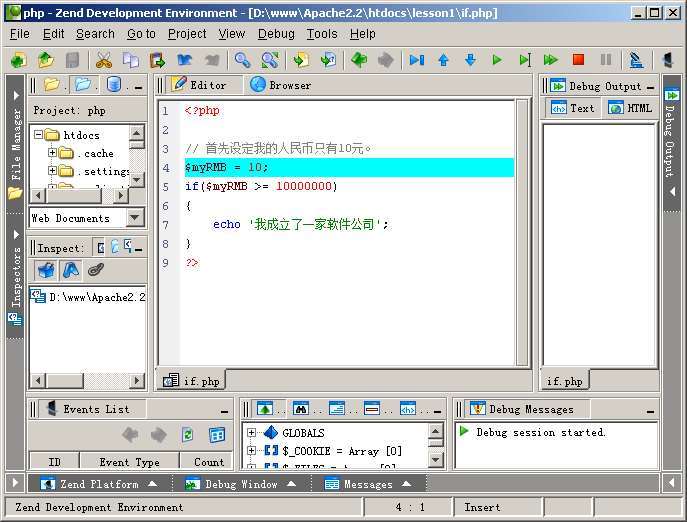Open the Project menu

[187, 34]
